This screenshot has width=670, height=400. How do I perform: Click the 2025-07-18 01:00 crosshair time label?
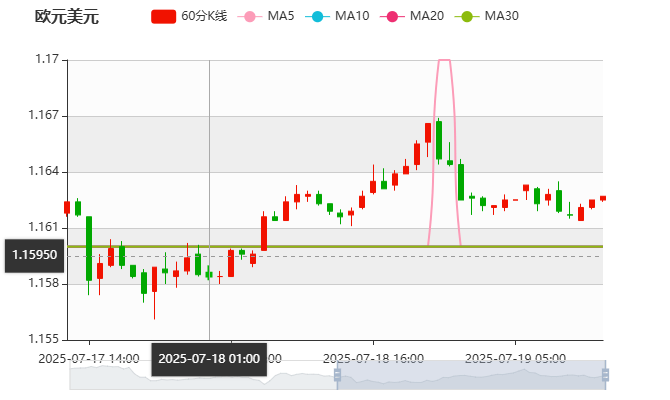coord(209,359)
